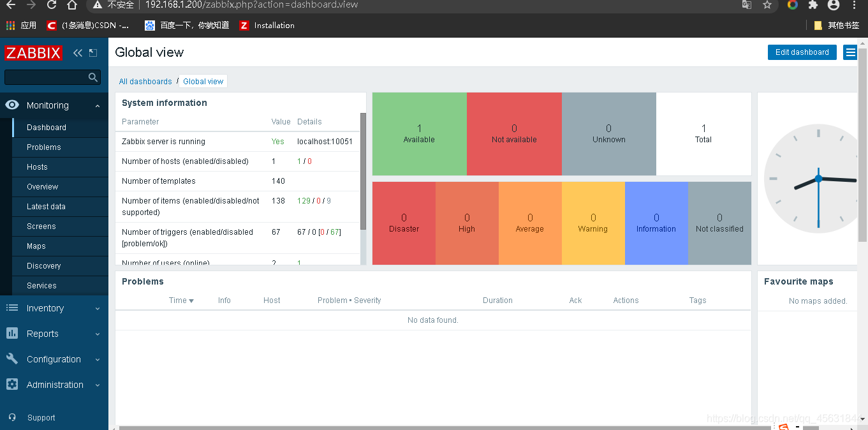Image resolution: width=868 pixels, height=430 pixels.
Task: Click the Support headset icon
Action: pyautogui.click(x=11, y=418)
